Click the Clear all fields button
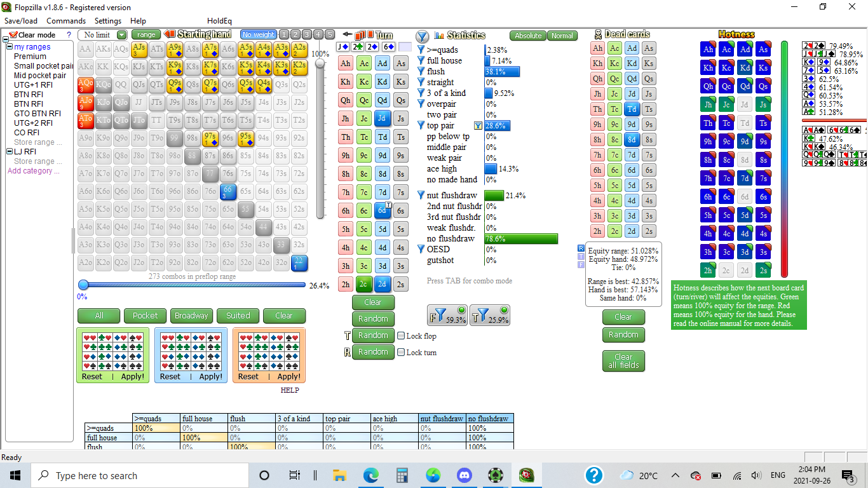Image resolution: width=868 pixels, height=488 pixels. tap(623, 361)
